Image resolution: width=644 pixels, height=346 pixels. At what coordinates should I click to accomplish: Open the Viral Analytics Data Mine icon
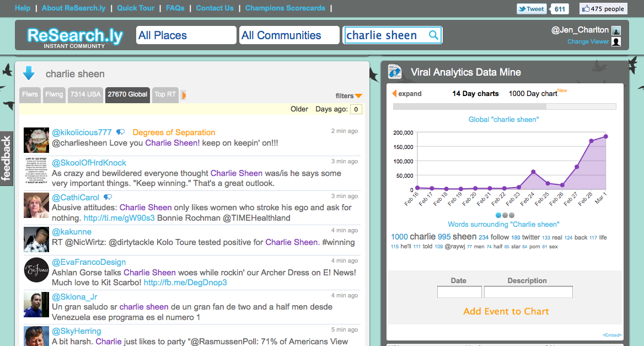click(395, 72)
